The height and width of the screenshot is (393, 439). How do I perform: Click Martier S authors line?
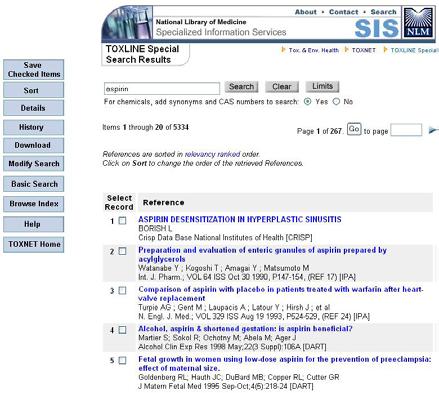tap(217, 338)
